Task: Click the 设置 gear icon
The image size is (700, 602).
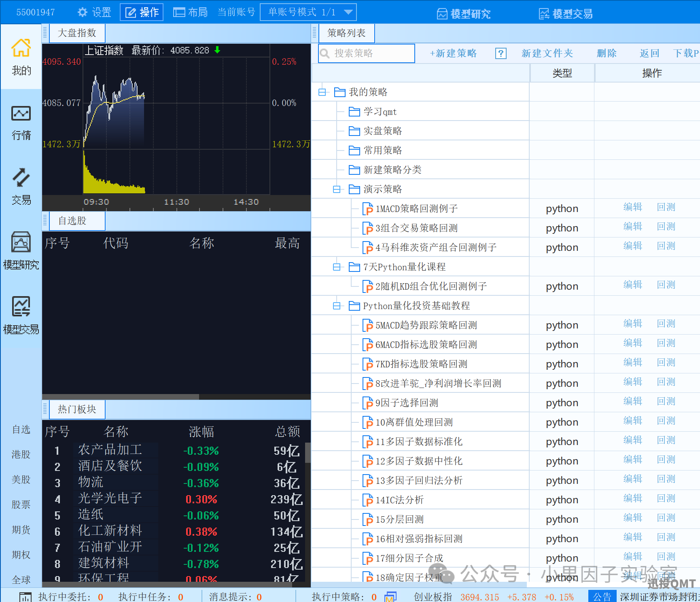Action: coord(83,12)
